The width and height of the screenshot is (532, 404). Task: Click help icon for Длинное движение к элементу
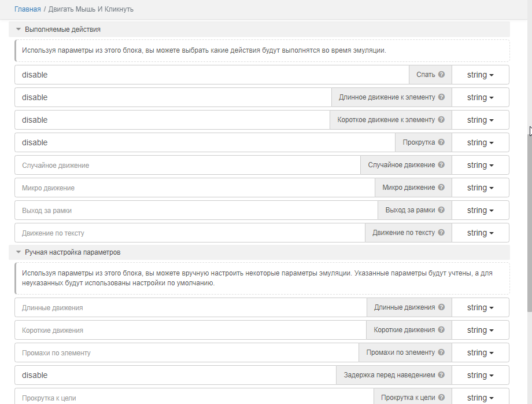pos(441,97)
